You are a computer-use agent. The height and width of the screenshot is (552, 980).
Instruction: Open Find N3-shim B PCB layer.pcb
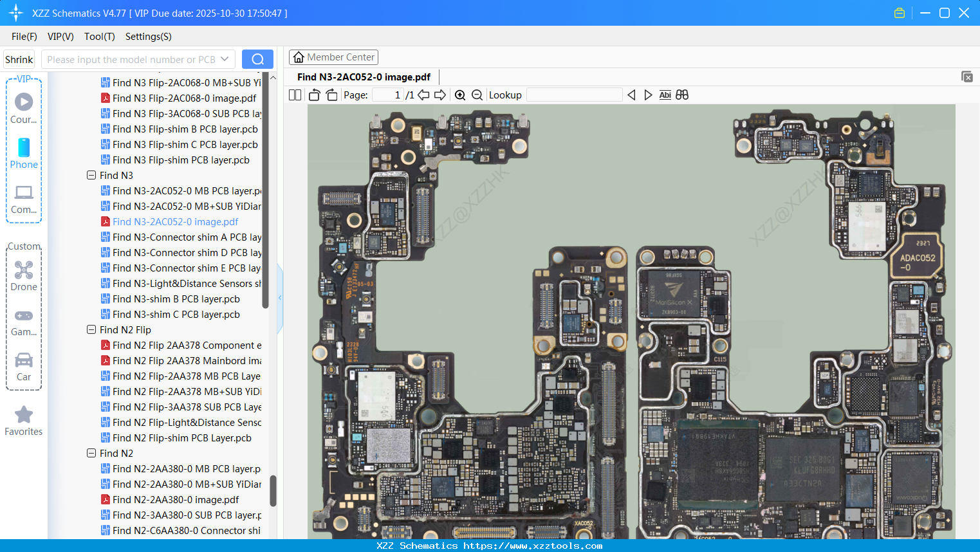[x=170, y=299]
